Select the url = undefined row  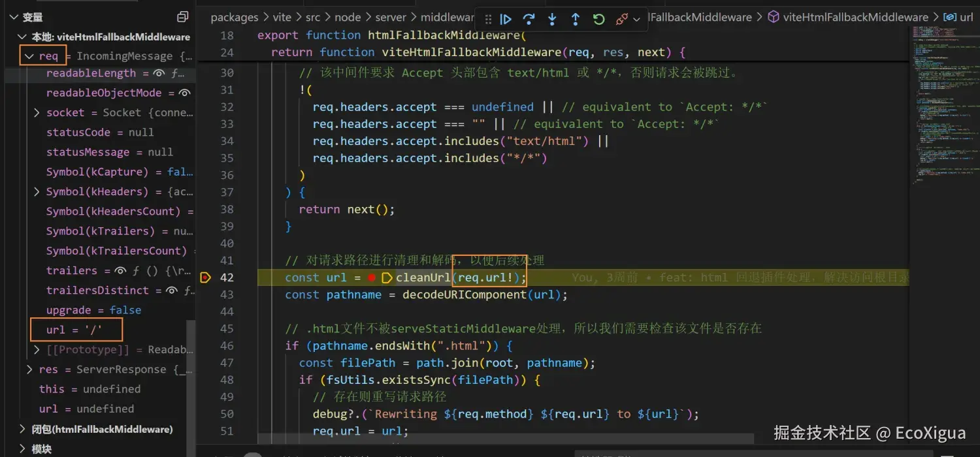coord(100,409)
